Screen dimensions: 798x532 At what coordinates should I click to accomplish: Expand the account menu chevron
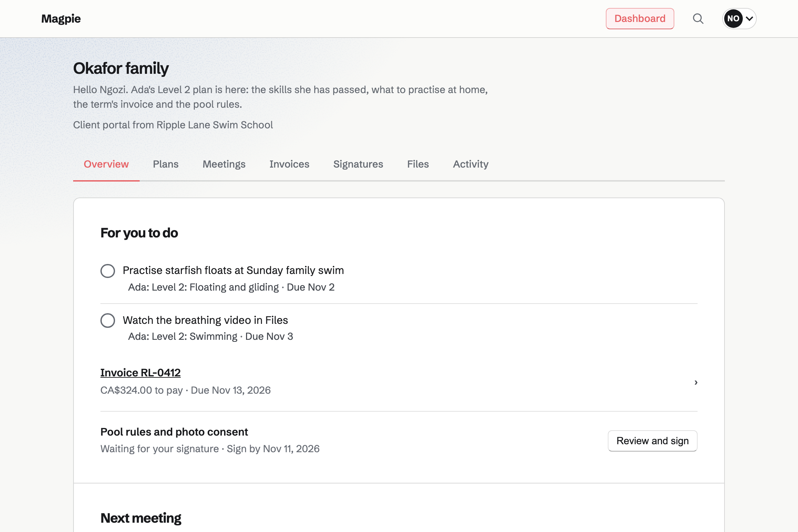pos(749,19)
